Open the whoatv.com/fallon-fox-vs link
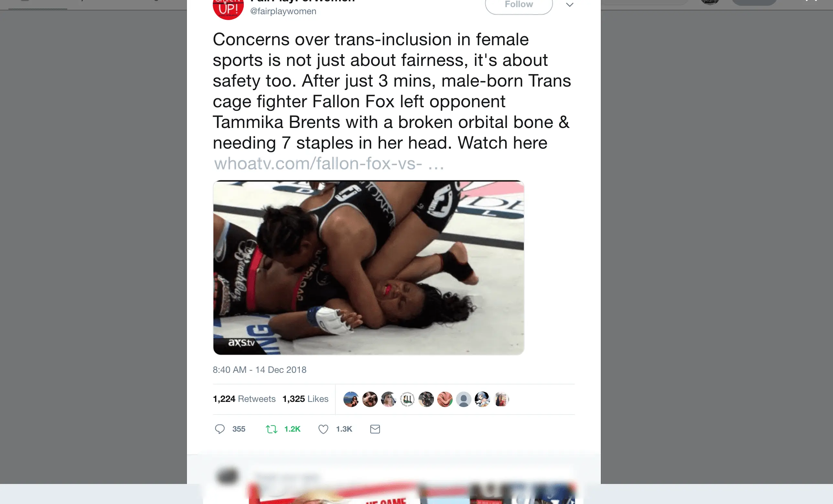The image size is (833, 504). tap(329, 163)
